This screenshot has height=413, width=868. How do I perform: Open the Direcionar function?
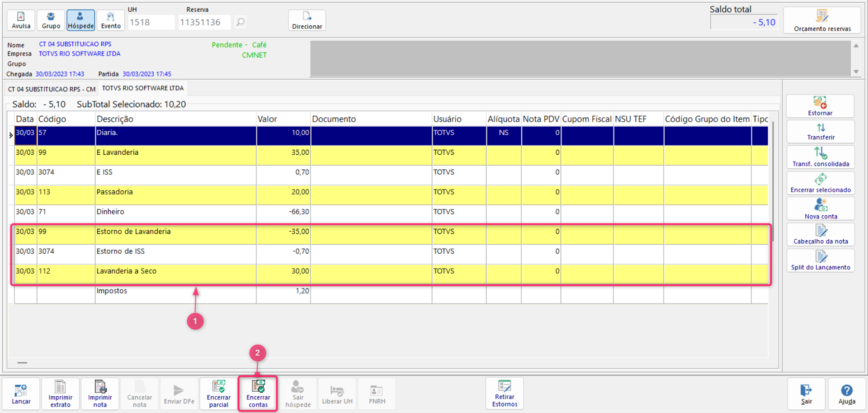[x=307, y=20]
